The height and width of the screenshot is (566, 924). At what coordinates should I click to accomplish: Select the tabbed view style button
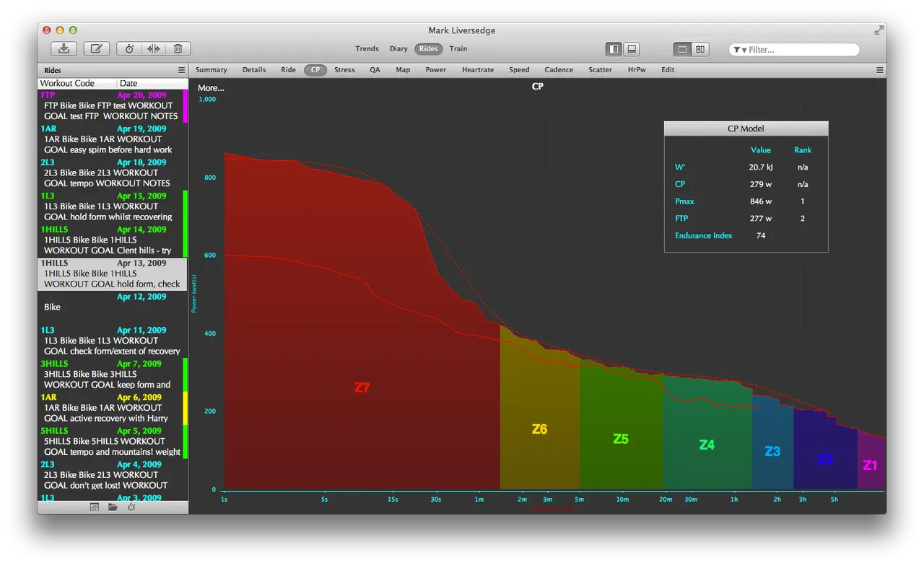click(x=682, y=49)
